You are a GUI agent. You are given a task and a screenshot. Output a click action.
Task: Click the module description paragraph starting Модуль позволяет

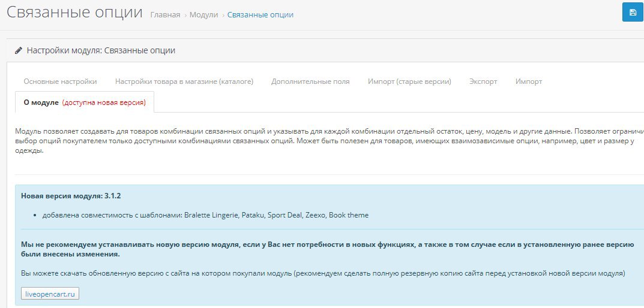pyautogui.click(x=330, y=141)
